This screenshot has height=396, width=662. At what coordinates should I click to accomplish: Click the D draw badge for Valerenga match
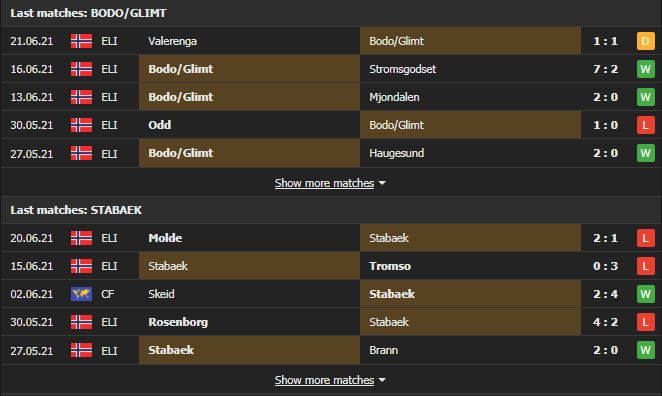pyautogui.click(x=646, y=41)
